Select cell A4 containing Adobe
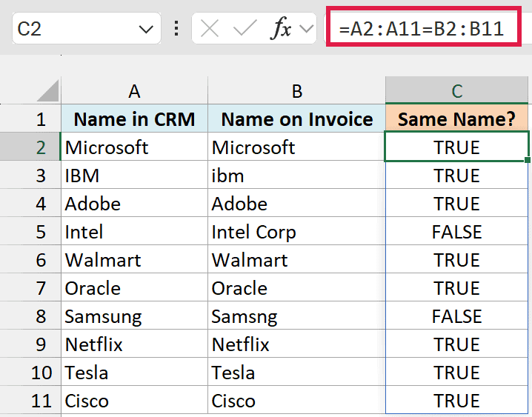 pos(134,204)
